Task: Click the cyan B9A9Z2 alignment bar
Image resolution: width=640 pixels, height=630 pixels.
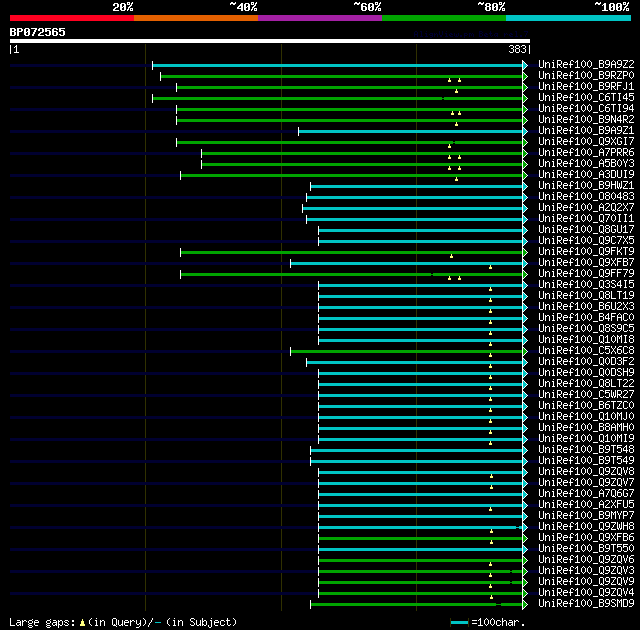Action: pyautogui.click(x=338, y=65)
